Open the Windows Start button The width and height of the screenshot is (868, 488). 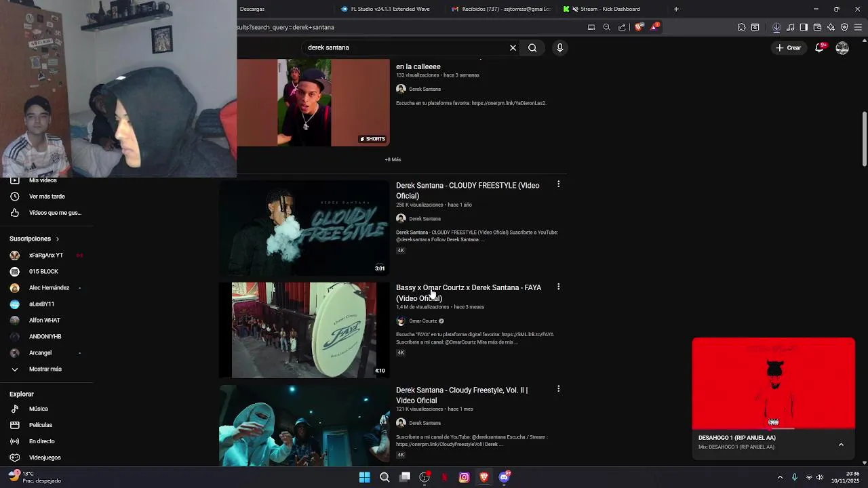[365, 477]
